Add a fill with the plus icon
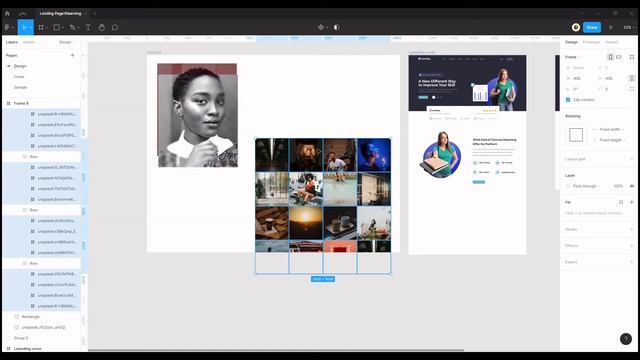 [632, 202]
